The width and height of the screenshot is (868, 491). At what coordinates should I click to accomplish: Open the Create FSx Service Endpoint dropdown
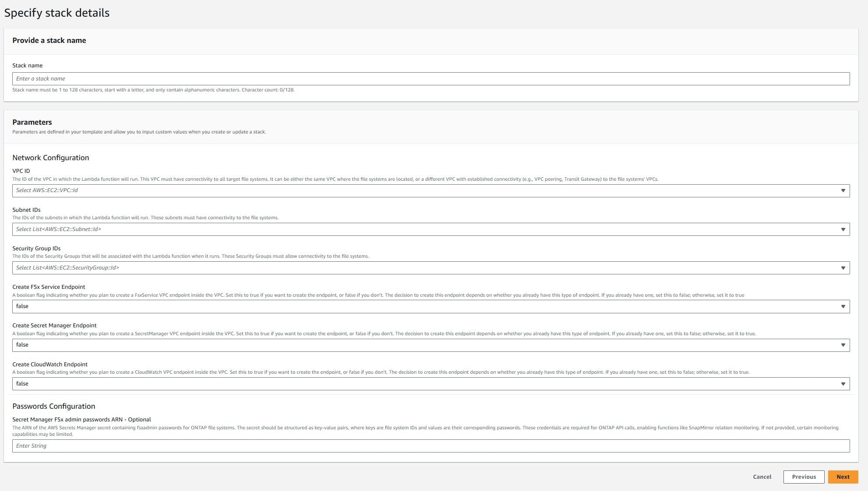point(431,306)
